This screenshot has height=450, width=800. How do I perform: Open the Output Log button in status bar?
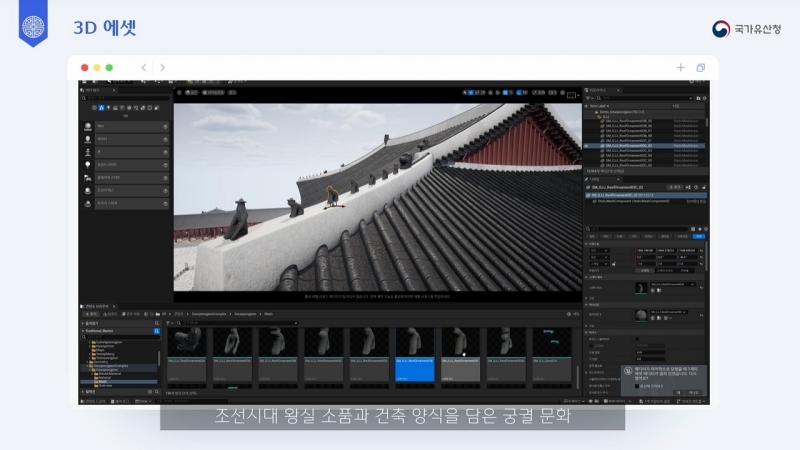121,402
